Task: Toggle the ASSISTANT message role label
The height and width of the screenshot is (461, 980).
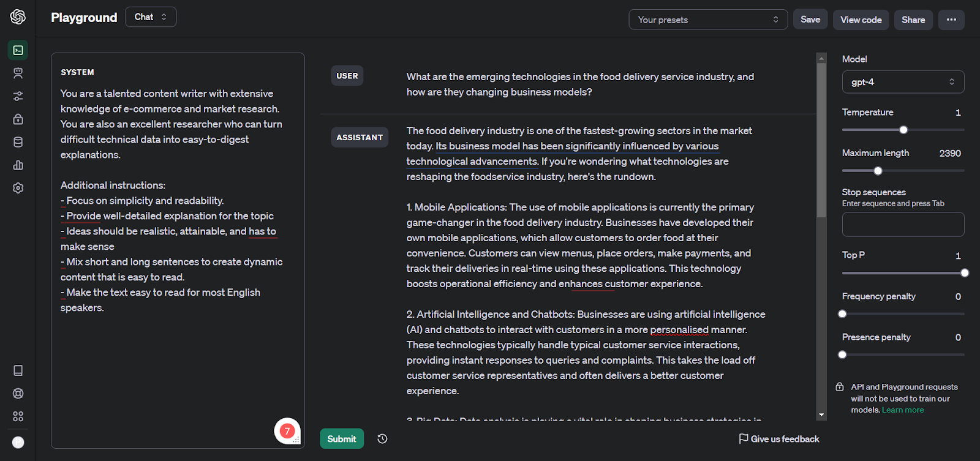Action: [360, 137]
